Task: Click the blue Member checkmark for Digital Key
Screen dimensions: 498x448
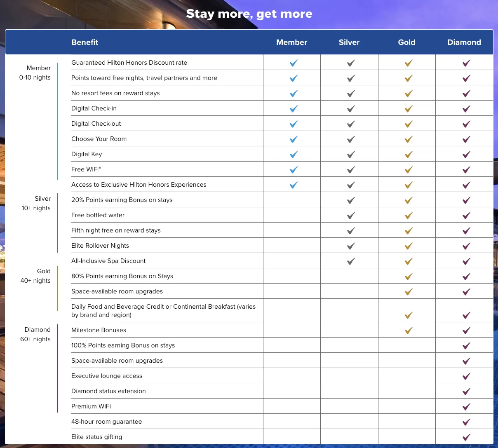Action: (294, 155)
